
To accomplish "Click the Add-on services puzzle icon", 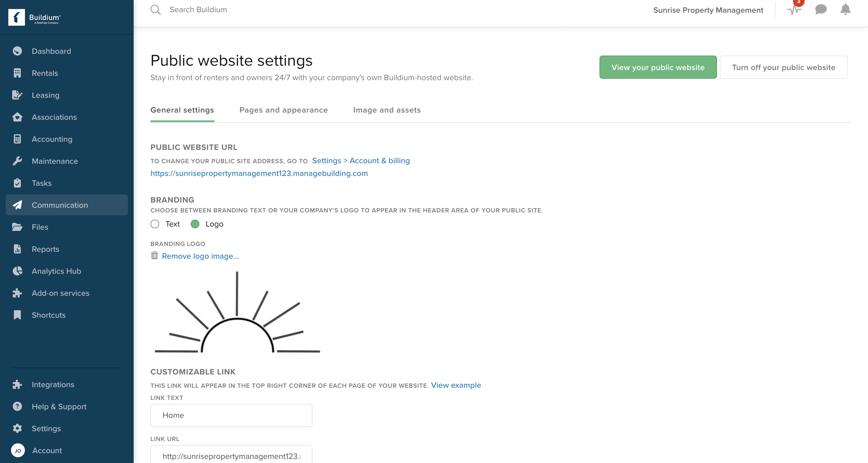I will pos(17,293).
